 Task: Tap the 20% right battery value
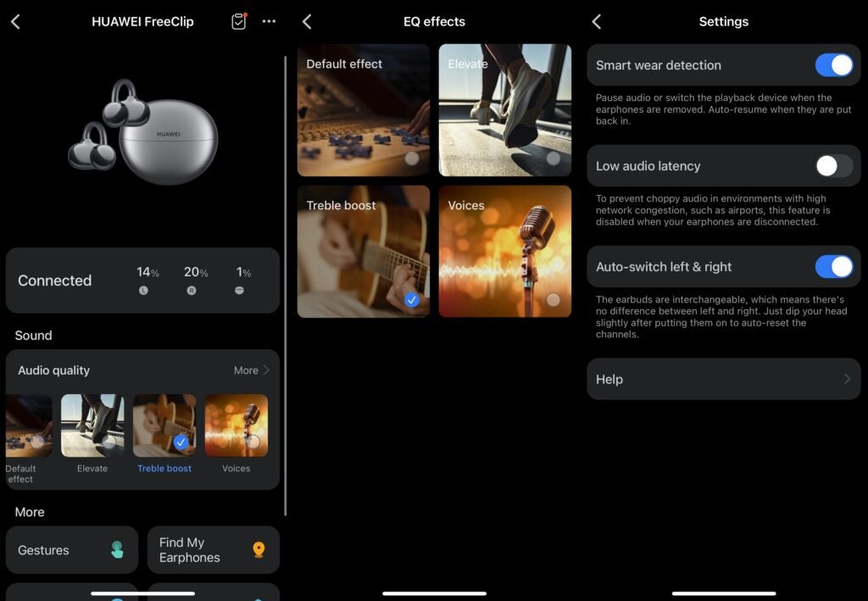[196, 272]
